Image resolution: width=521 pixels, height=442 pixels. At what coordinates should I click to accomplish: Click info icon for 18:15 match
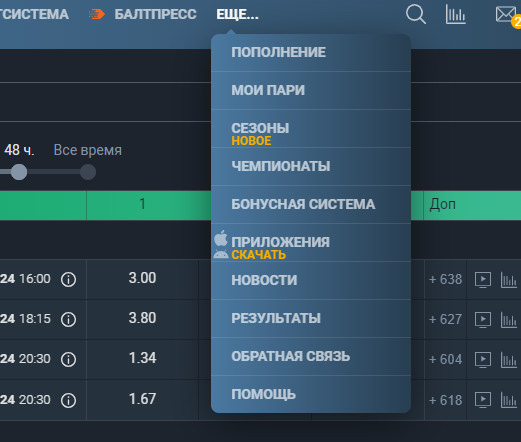point(69,319)
